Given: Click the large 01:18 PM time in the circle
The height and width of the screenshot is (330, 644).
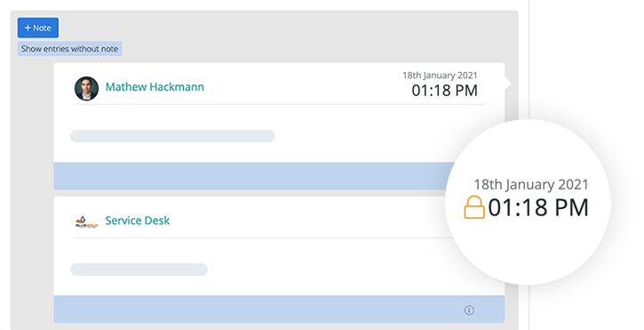Looking at the screenshot, I should 538,207.
